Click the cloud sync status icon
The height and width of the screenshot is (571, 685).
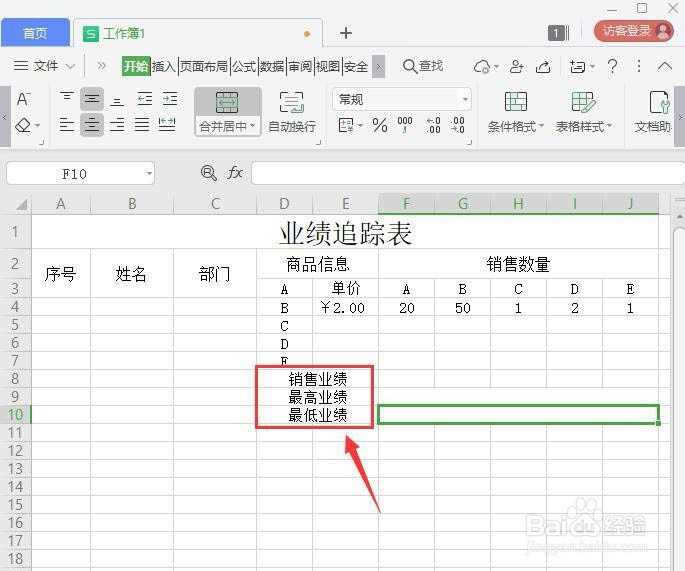(482, 66)
